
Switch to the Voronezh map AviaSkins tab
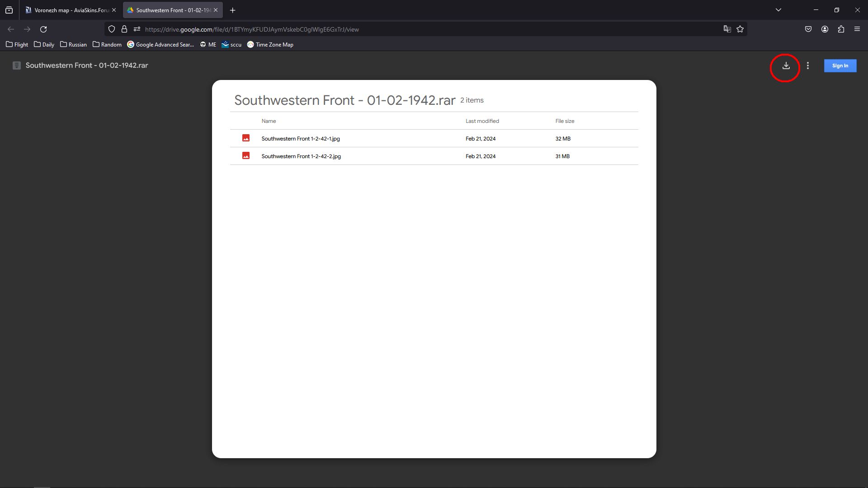point(68,10)
